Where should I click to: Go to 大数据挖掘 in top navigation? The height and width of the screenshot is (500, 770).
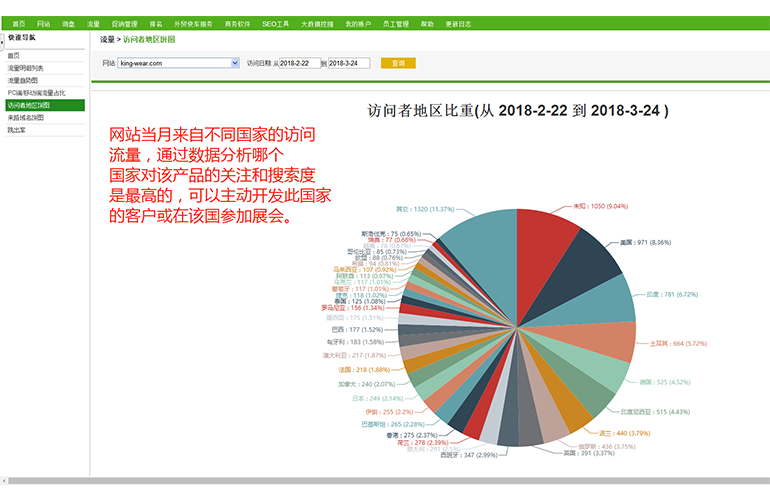[316, 22]
